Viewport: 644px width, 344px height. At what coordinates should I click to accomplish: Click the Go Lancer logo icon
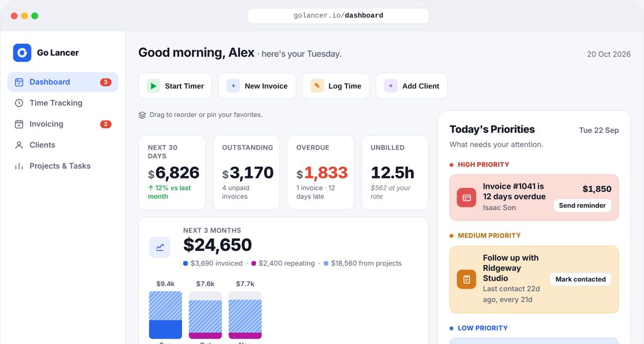point(22,53)
